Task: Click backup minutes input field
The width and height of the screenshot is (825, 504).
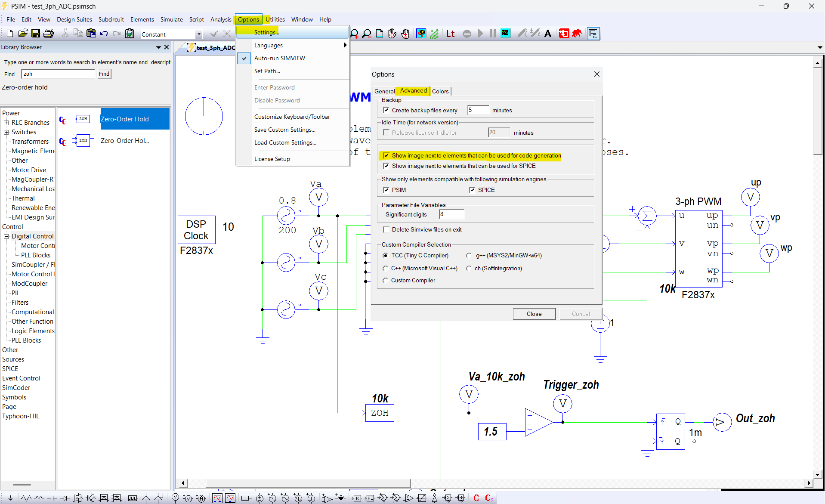Action: (478, 110)
